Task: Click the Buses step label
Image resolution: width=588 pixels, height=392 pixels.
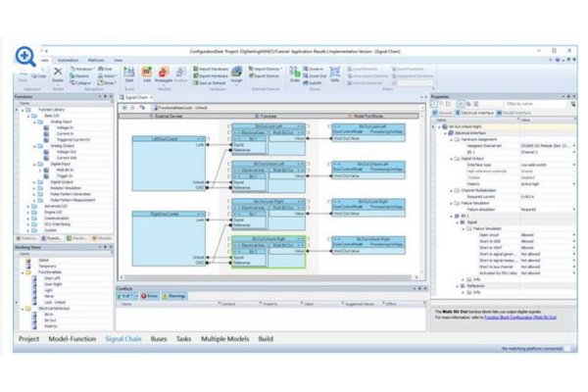Action: pos(159,339)
